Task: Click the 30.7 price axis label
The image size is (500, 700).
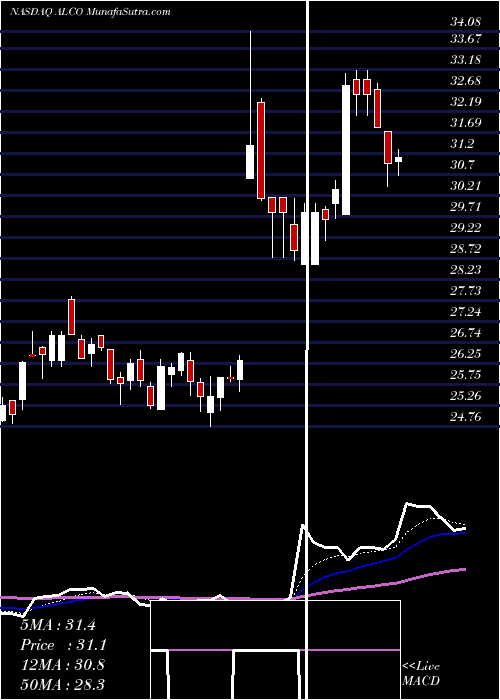Action: pos(462,165)
